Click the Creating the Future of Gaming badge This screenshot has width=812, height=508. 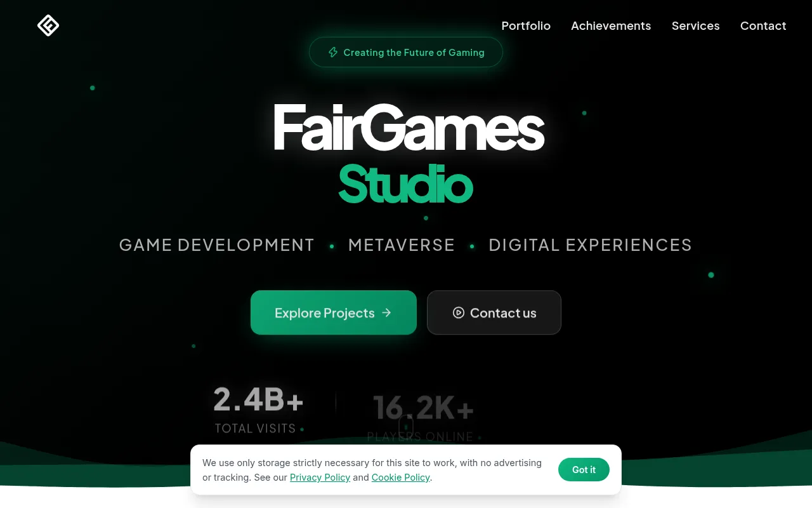[x=406, y=52]
